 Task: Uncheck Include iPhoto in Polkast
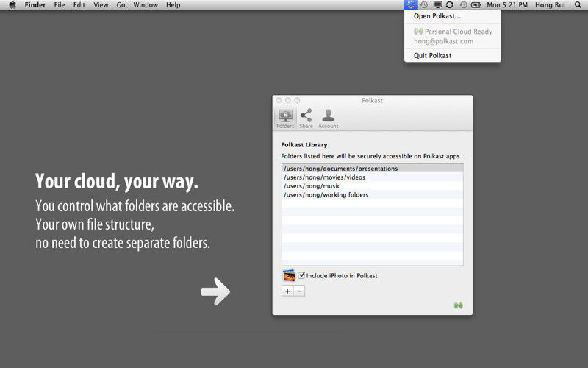point(302,275)
